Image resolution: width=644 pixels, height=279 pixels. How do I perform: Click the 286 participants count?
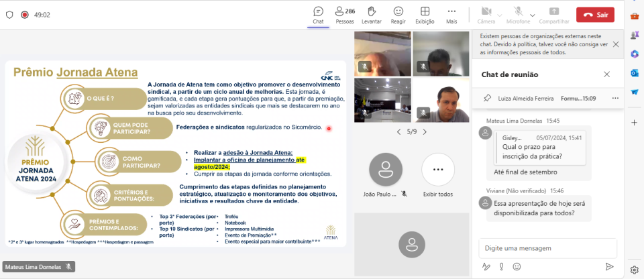[x=350, y=11]
